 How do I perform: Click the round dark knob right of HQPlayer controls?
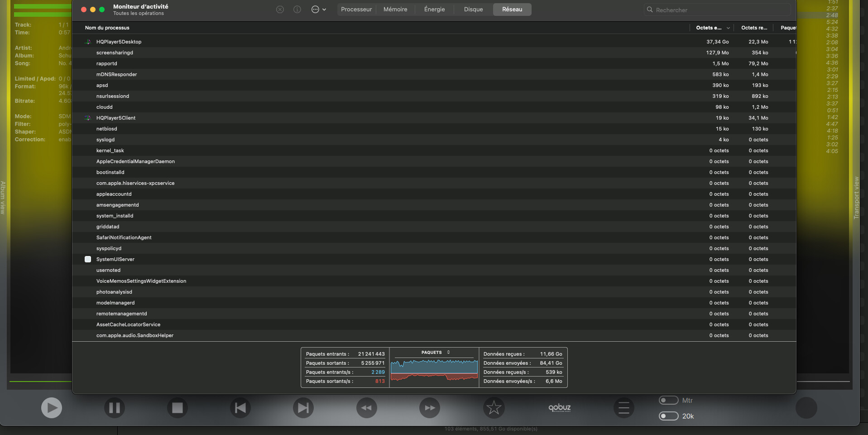click(806, 408)
